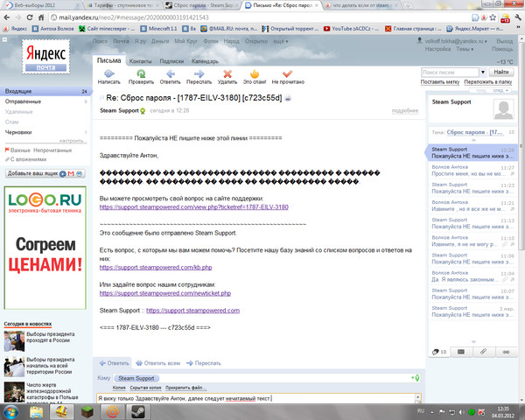Screen dimensions: 525x420
Task: Click the print icon beside message subject
Action: [x=288, y=98]
